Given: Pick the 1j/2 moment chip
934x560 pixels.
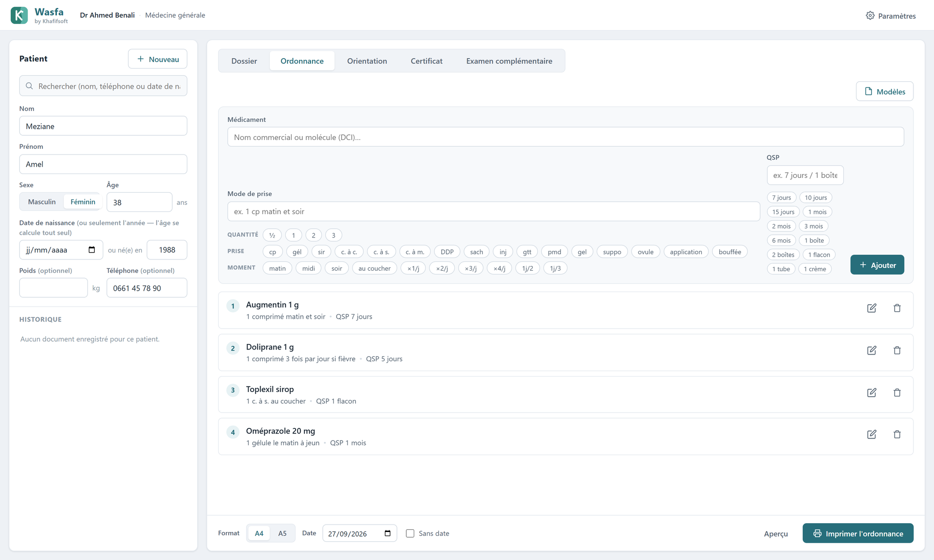Looking at the screenshot, I should pos(528,268).
